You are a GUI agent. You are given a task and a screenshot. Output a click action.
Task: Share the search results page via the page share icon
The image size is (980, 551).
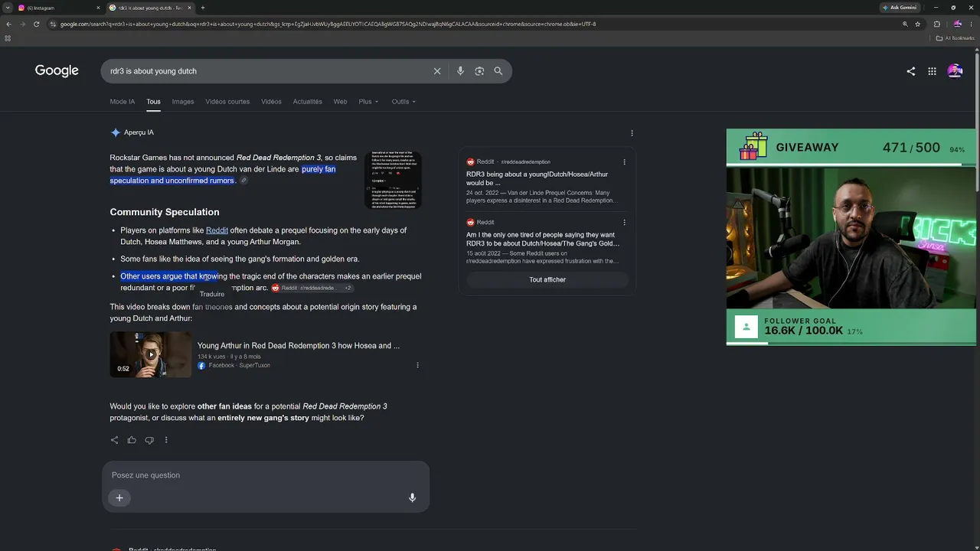(910, 71)
